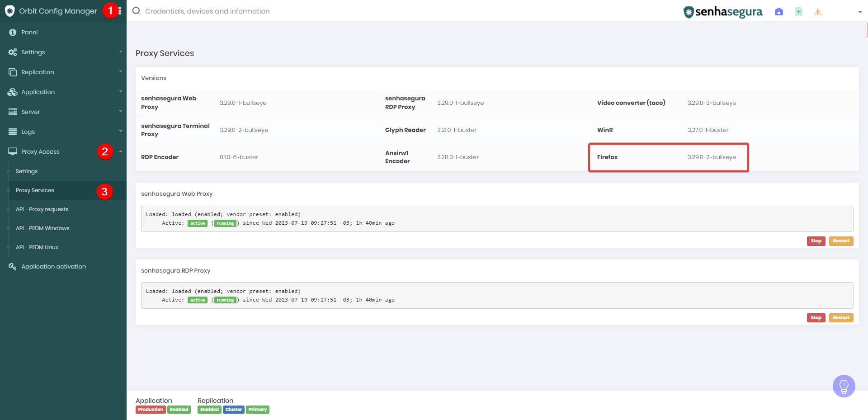The height and width of the screenshot is (420, 868).
Task: Click the Firefox version value 3.29.0-2-bullseye
Action: click(712, 157)
